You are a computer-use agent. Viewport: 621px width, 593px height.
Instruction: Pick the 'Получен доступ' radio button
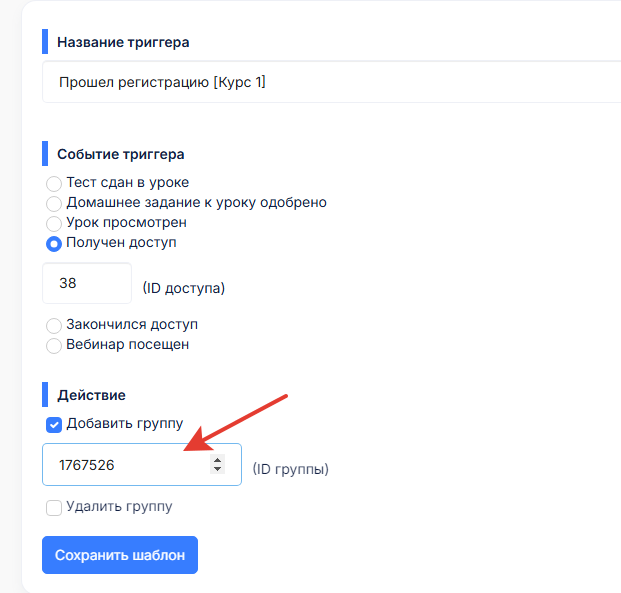click(54, 243)
